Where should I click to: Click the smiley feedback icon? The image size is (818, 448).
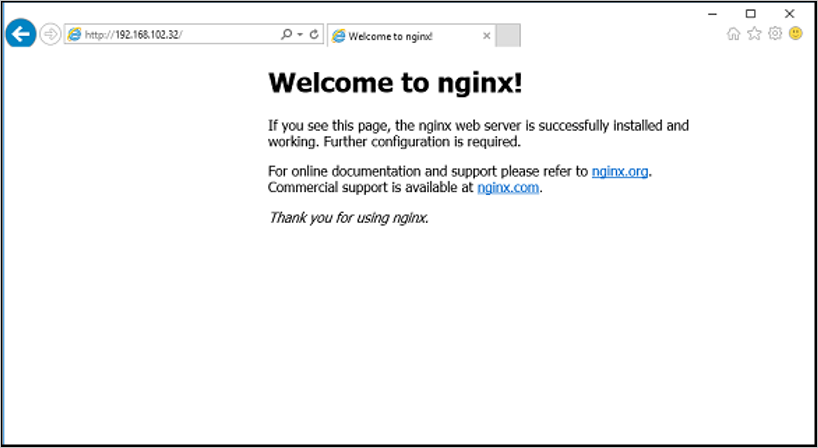point(796,34)
